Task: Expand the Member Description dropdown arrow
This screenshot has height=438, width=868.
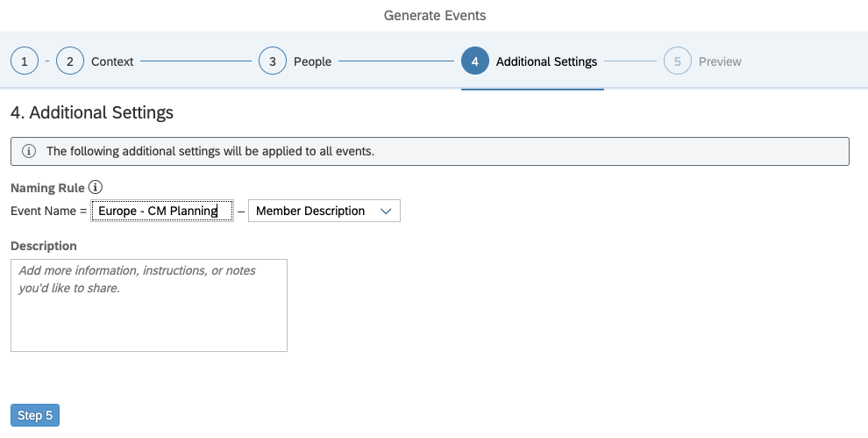Action: click(386, 211)
